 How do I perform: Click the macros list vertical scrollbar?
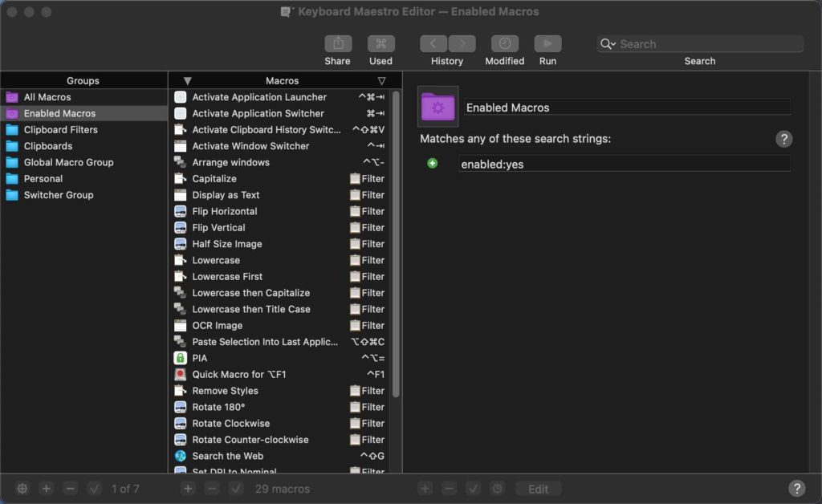[396, 244]
